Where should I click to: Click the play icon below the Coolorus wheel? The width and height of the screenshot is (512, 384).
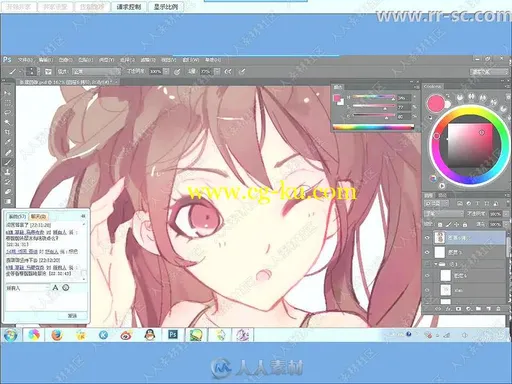442,186
